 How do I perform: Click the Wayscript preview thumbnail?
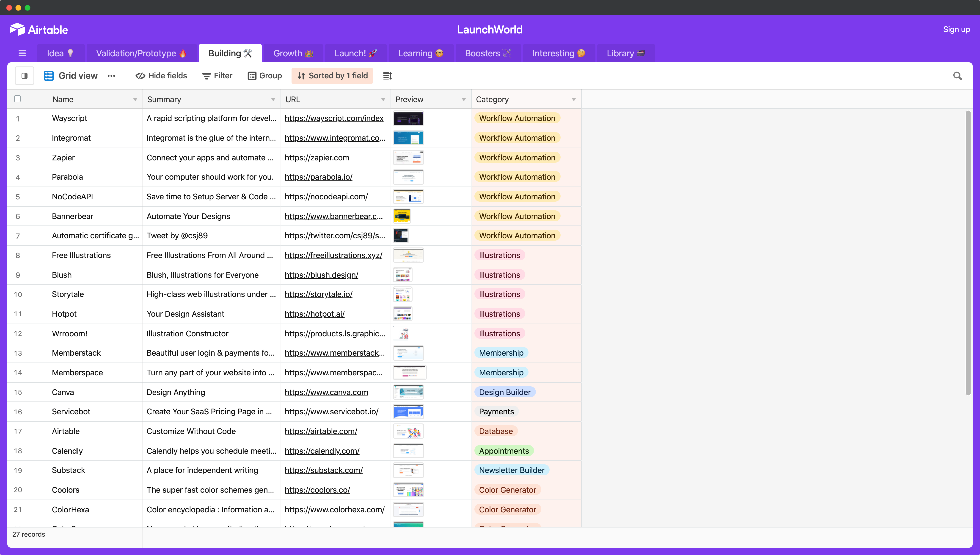point(408,118)
